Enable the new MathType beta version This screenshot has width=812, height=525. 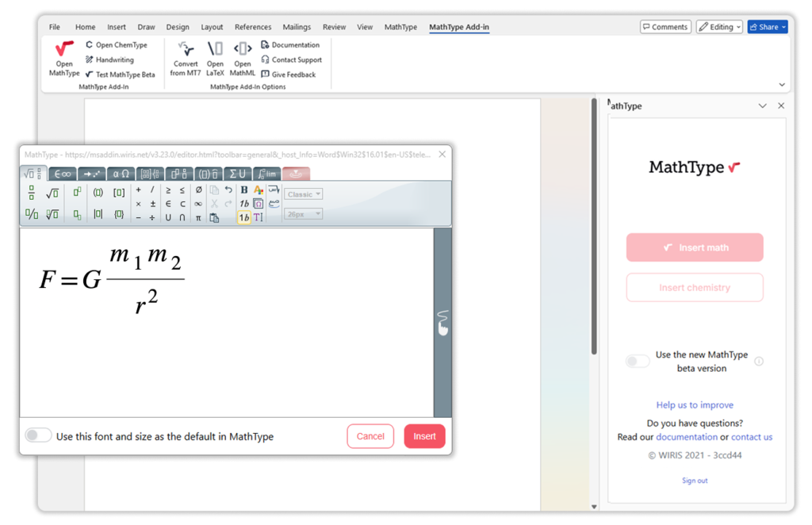coord(638,362)
